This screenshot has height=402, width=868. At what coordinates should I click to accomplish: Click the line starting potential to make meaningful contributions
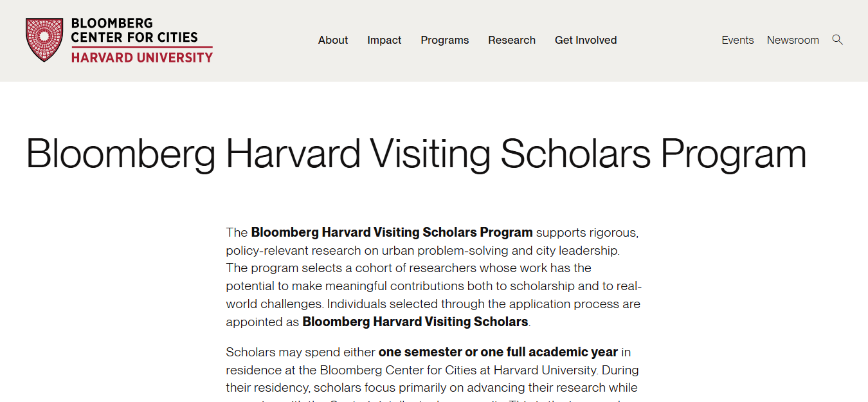point(434,286)
